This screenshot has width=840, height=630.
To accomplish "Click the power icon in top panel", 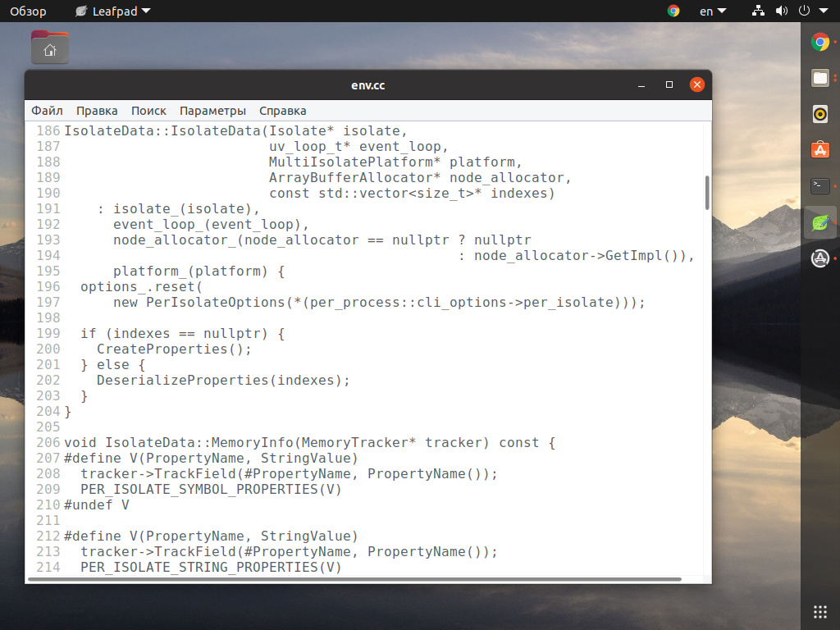I will point(804,11).
